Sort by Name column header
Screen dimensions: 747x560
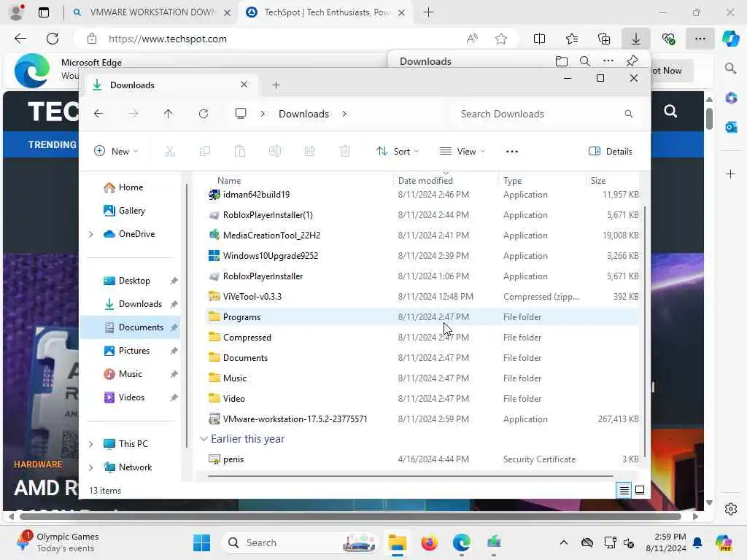[x=229, y=181]
